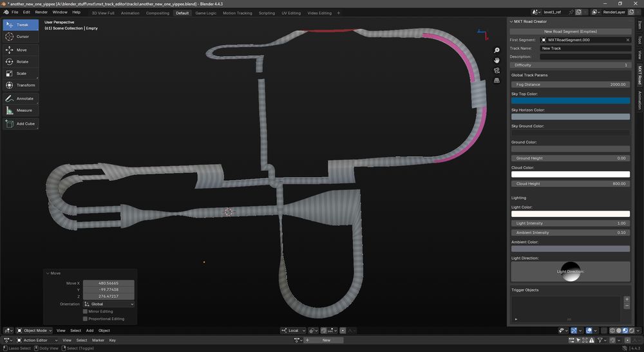644x352 pixels.
Task: Click New Road Segment (Empties) button
Action: (571, 31)
